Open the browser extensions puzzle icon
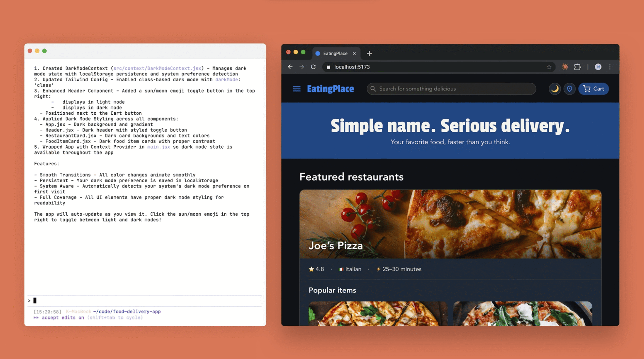This screenshot has height=359, width=644. tap(577, 67)
